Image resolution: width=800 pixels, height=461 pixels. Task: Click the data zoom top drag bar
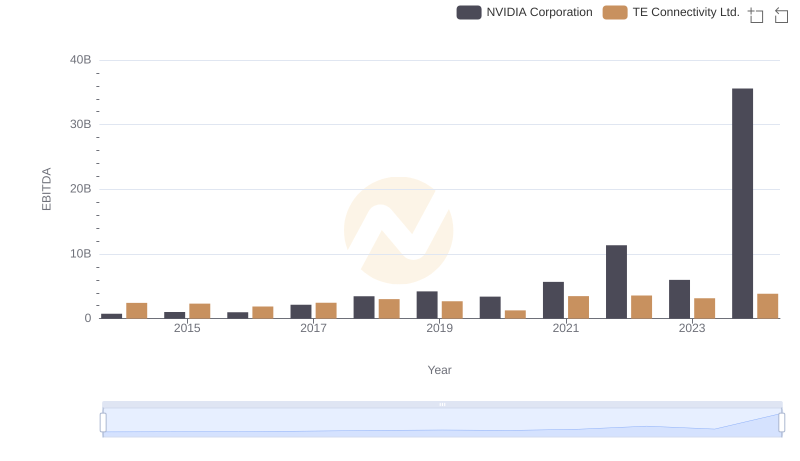tap(442, 404)
